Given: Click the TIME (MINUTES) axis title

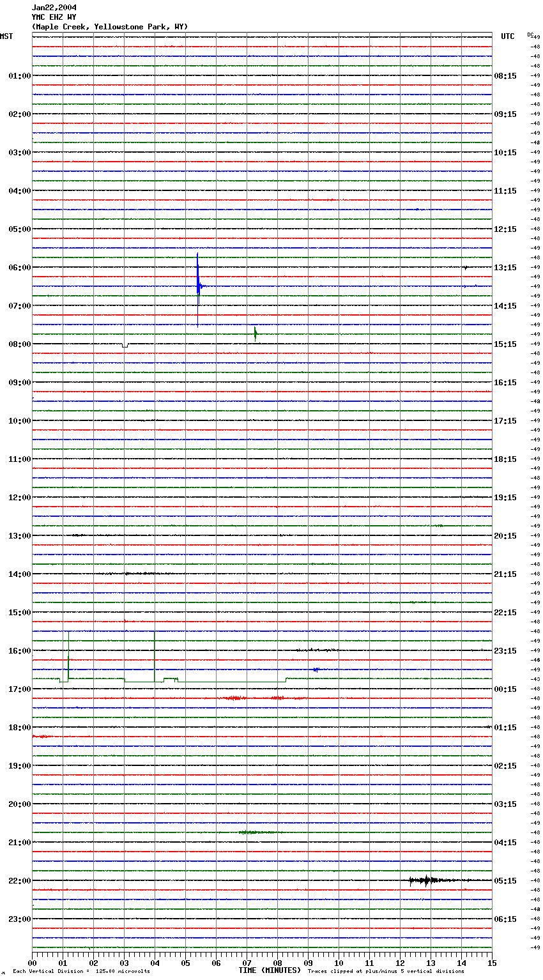Looking at the screenshot, I should pyautogui.click(x=270, y=970).
